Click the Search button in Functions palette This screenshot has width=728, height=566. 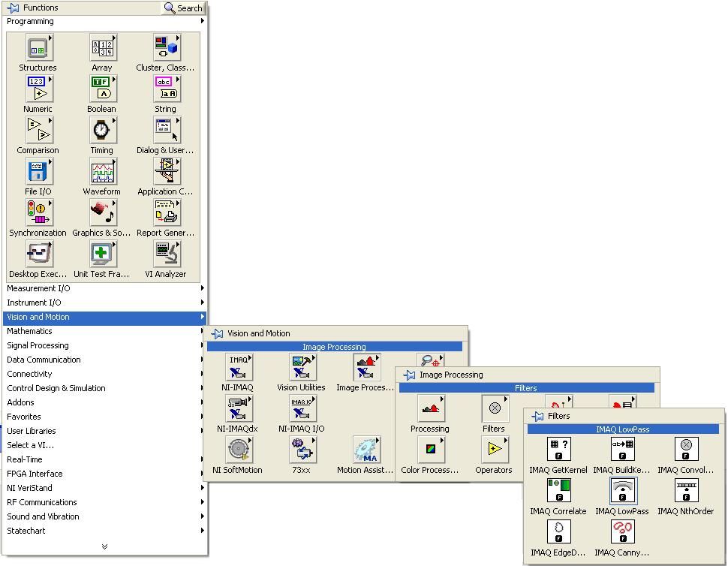pos(183,8)
